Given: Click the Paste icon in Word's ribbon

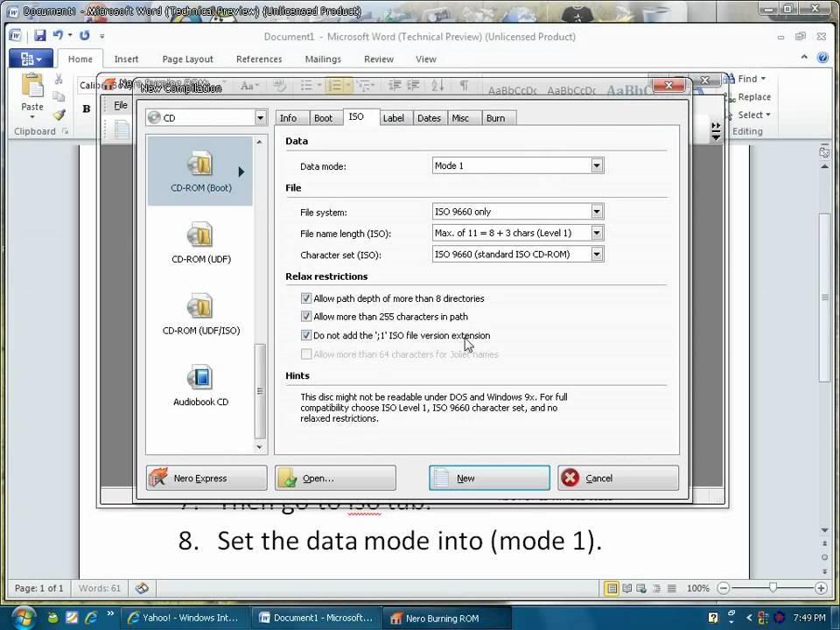Looking at the screenshot, I should (31, 87).
